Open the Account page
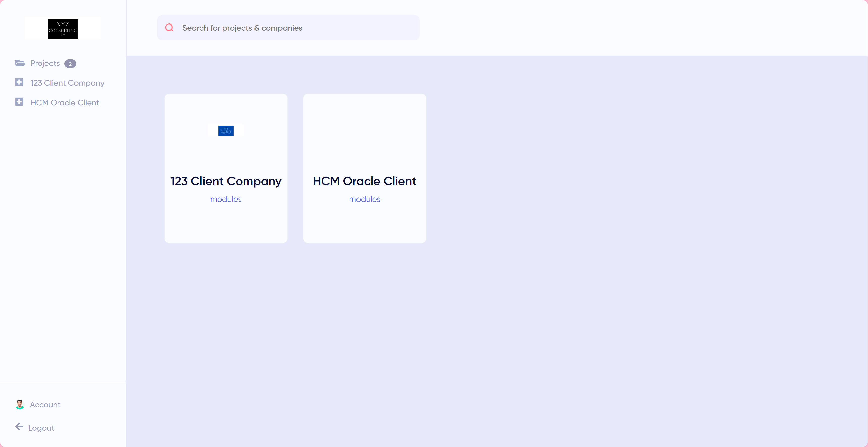 click(x=45, y=405)
